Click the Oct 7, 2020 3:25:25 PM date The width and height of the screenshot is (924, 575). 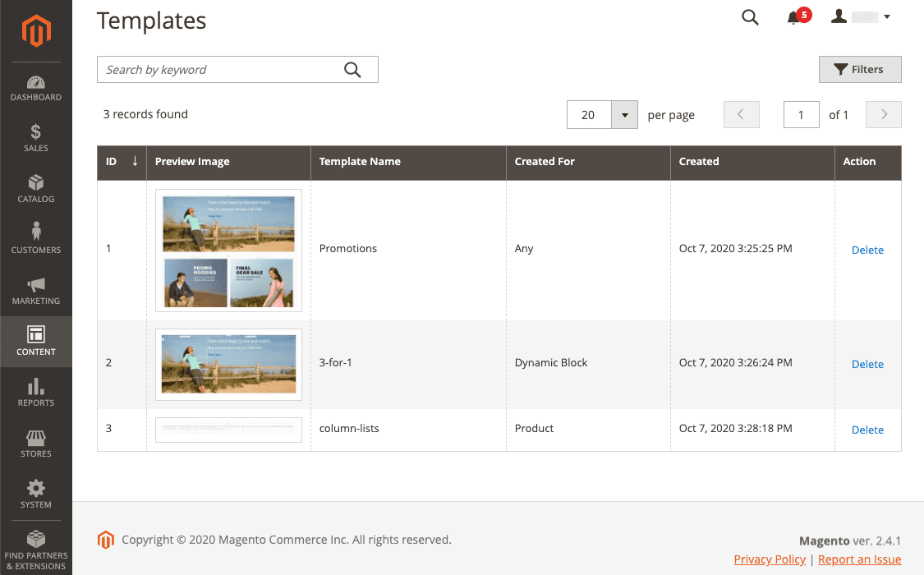coord(735,249)
